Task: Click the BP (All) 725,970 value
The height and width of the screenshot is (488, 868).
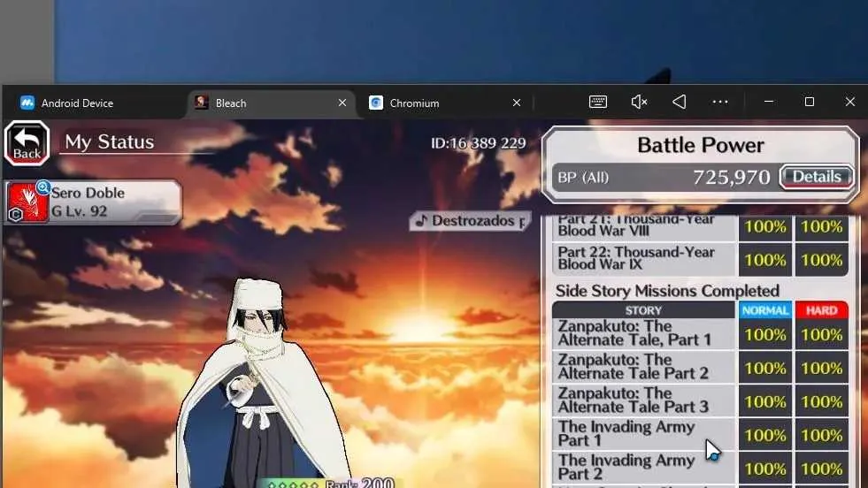Action: (731, 177)
